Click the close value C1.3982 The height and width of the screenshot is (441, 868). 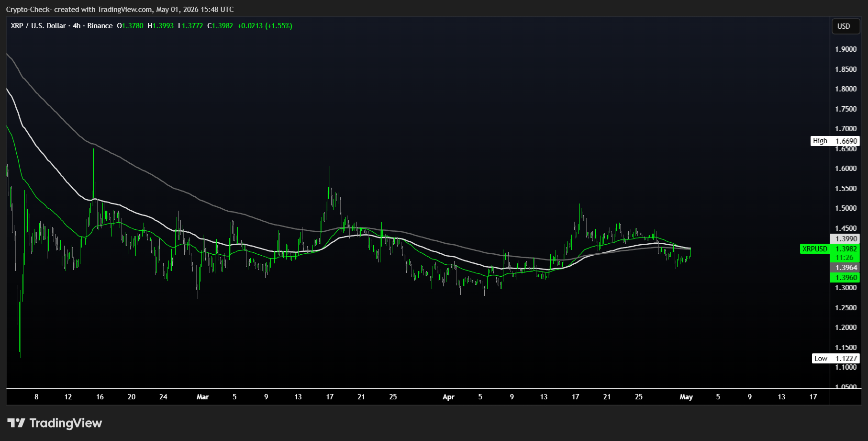coord(220,26)
